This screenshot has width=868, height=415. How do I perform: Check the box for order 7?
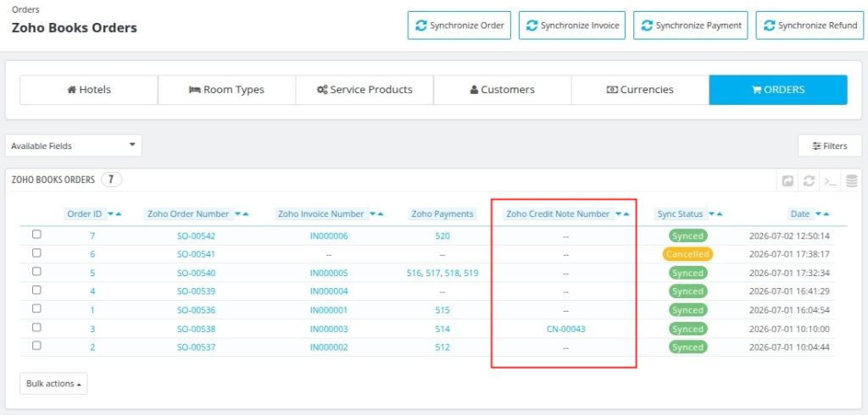[36, 235]
